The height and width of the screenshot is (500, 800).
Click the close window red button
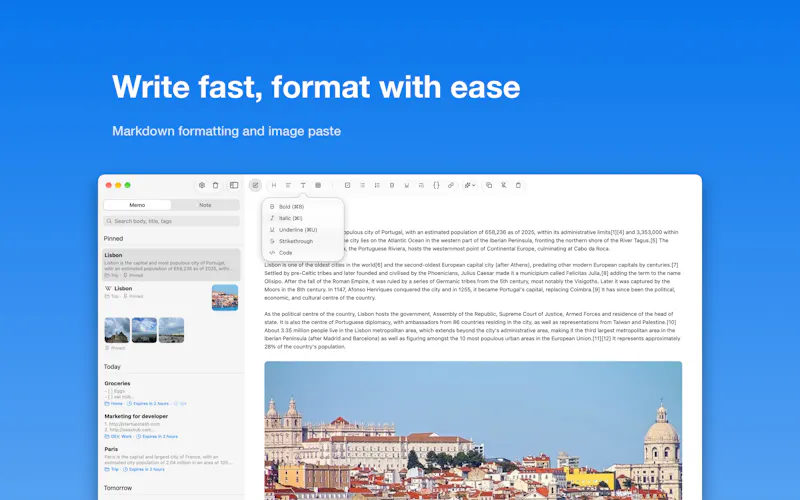tap(109, 185)
